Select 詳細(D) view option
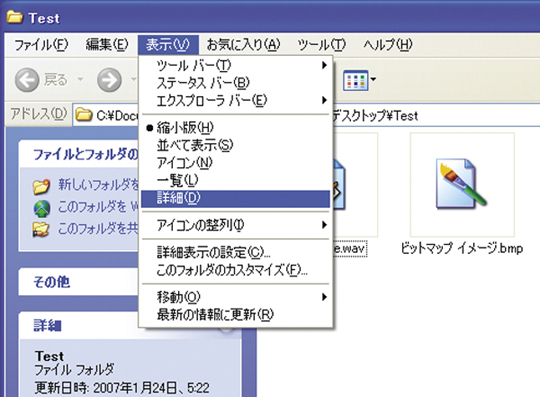Viewport: 540px width, 397px height. (x=235, y=198)
